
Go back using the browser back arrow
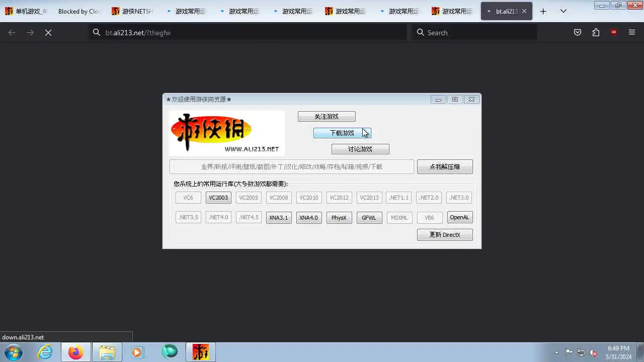click(x=12, y=32)
